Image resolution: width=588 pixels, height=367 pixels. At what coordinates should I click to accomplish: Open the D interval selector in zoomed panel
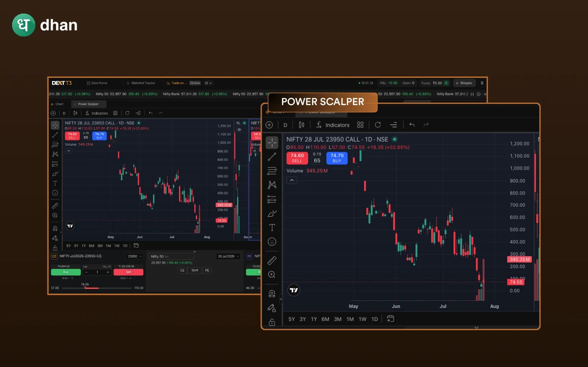pos(285,125)
